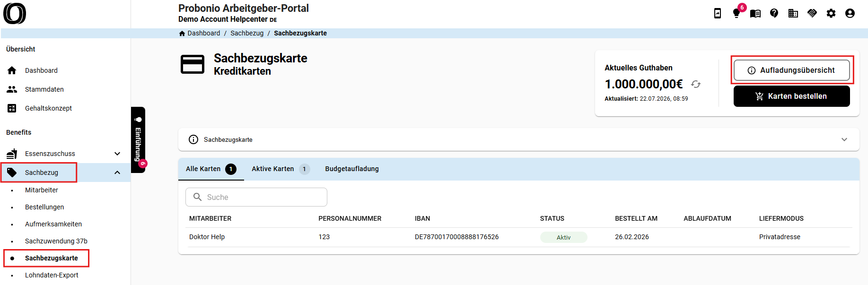Click the Dashboard home icon in sidebar
The image size is (868, 285).
[x=12, y=70]
